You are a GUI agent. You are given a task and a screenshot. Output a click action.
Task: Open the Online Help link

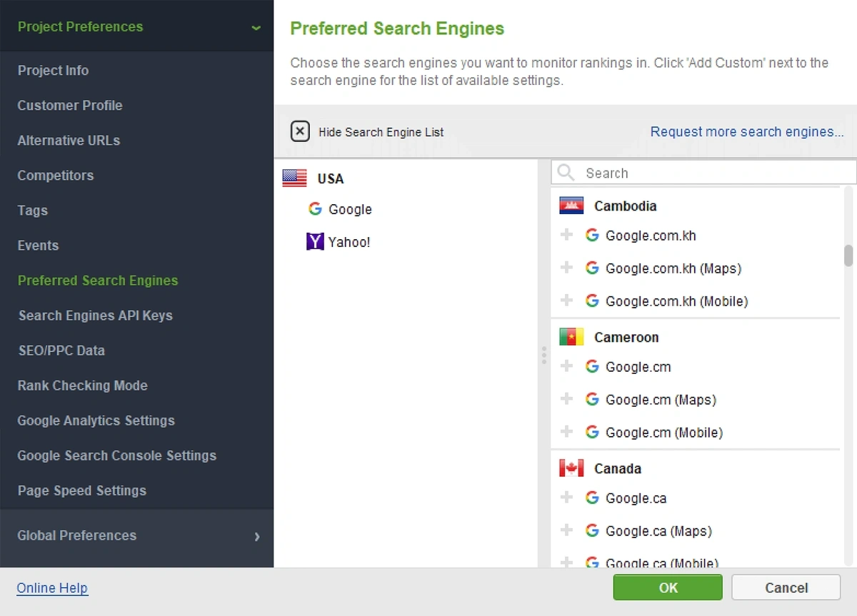52,588
